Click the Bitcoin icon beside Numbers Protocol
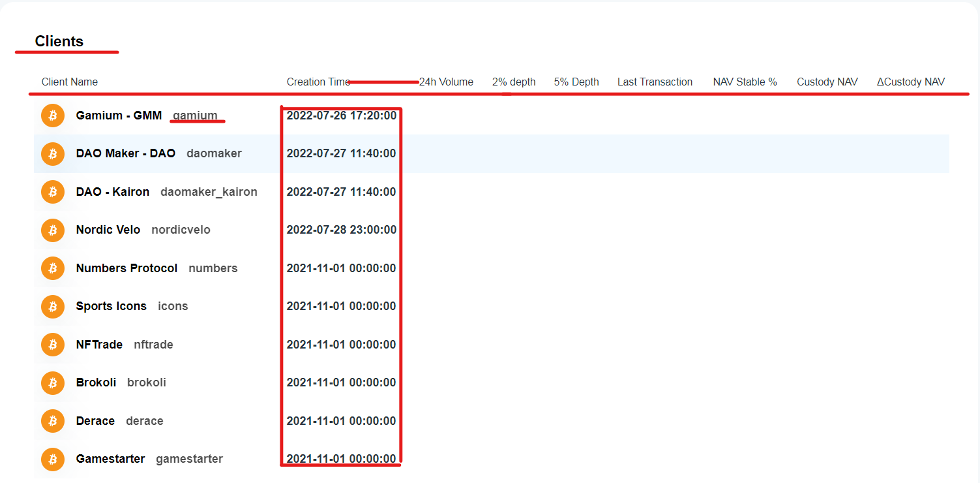This screenshot has width=980, height=483. pyautogui.click(x=53, y=268)
